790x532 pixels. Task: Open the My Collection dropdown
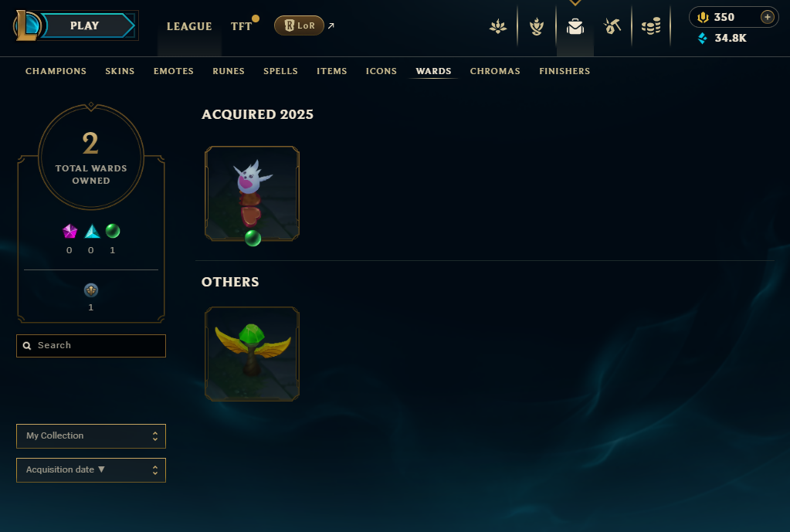pyautogui.click(x=91, y=435)
